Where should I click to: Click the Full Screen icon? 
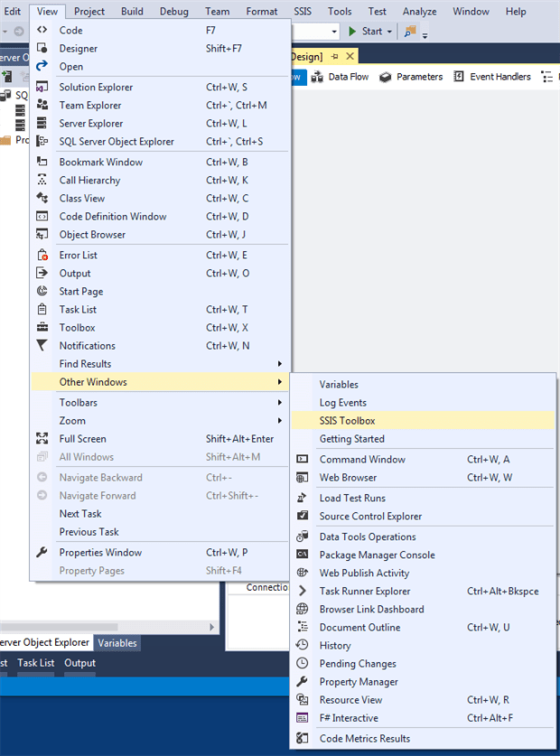click(x=42, y=438)
